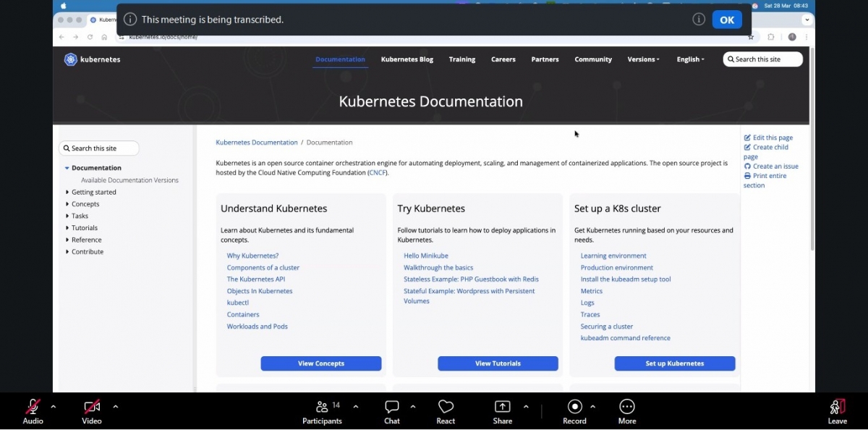Click the Leave meeting icon
The height and width of the screenshot is (430, 868).
coord(837,407)
